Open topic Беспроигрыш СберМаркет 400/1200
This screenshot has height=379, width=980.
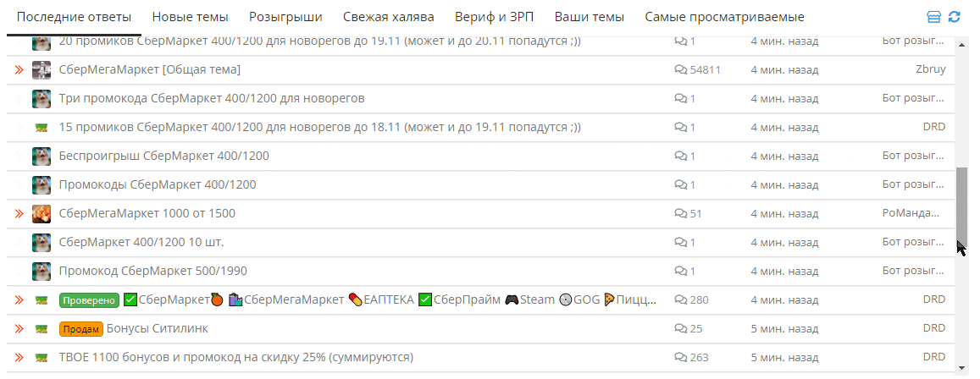(x=163, y=157)
